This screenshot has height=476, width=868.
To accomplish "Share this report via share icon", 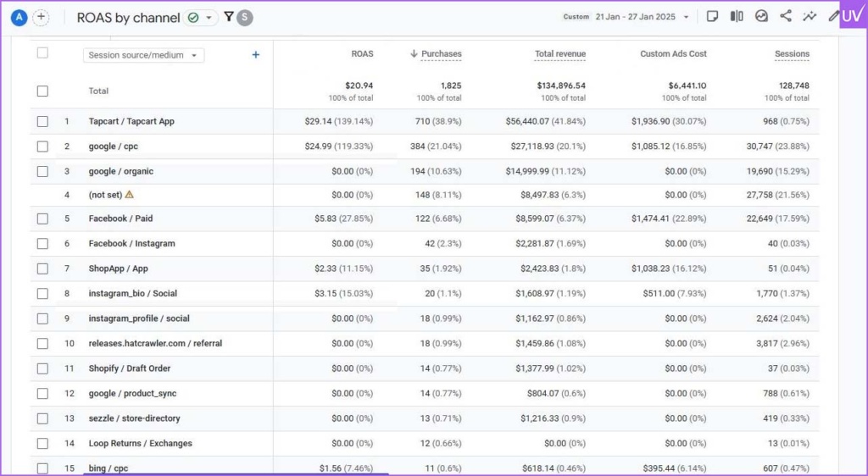I will pos(786,16).
